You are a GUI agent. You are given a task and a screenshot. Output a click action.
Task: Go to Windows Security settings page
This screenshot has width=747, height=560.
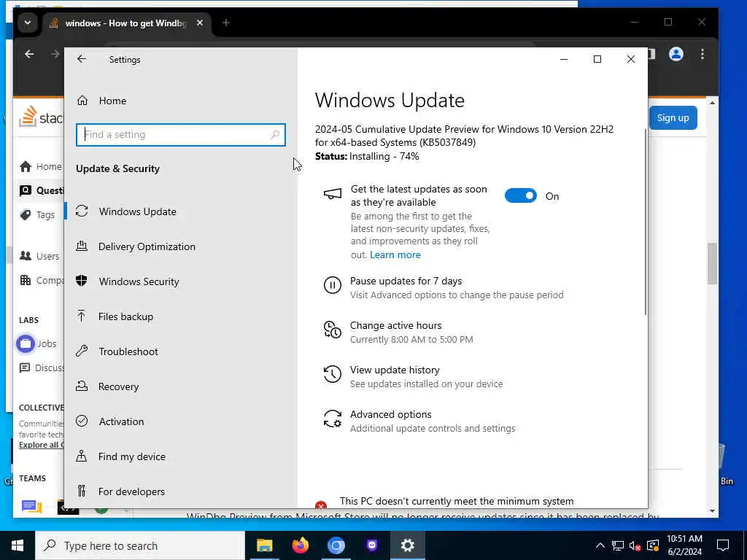coord(139,281)
